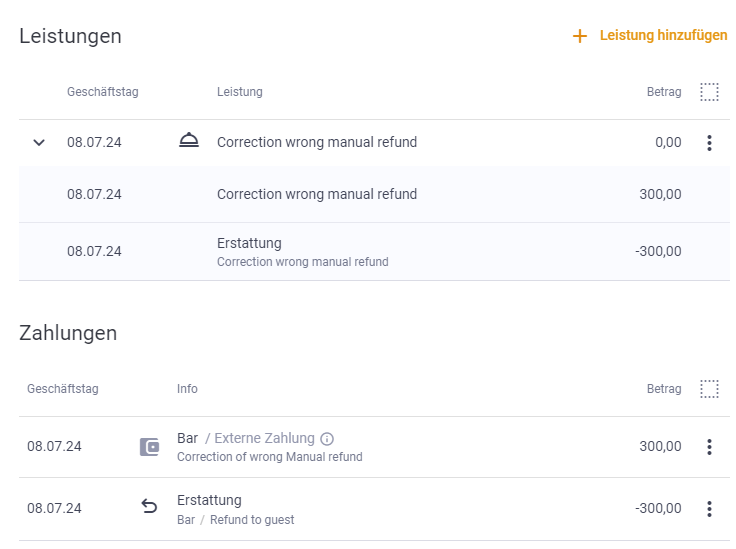Click the Geschäftstag header in Leistungen table
Image resolution: width=736 pixels, height=549 pixels.
103,92
